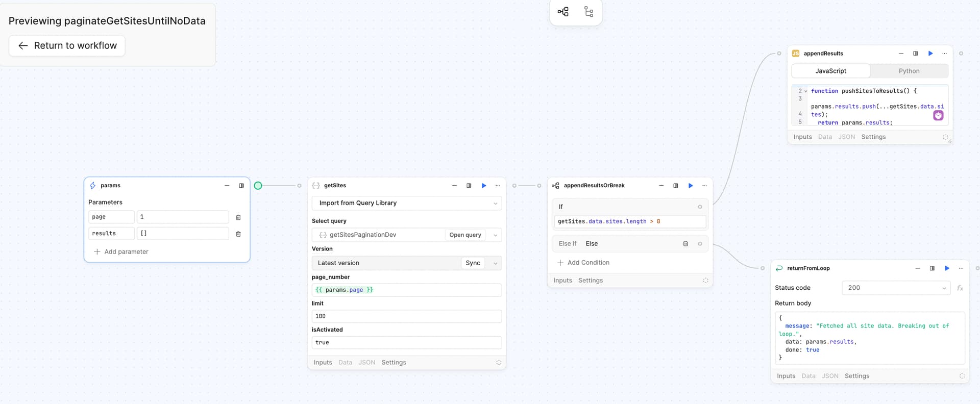The height and width of the screenshot is (404, 980).
Task: Click the If branch output connector
Action: tap(700, 207)
